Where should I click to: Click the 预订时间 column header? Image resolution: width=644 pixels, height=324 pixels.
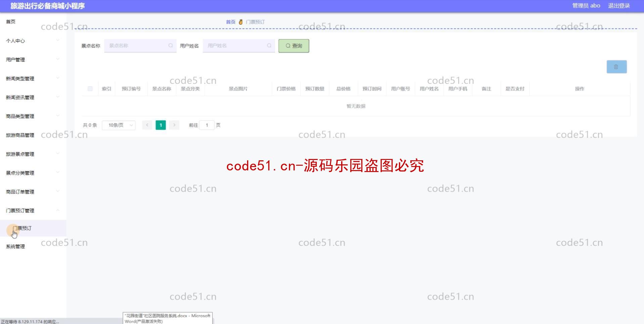click(x=372, y=89)
